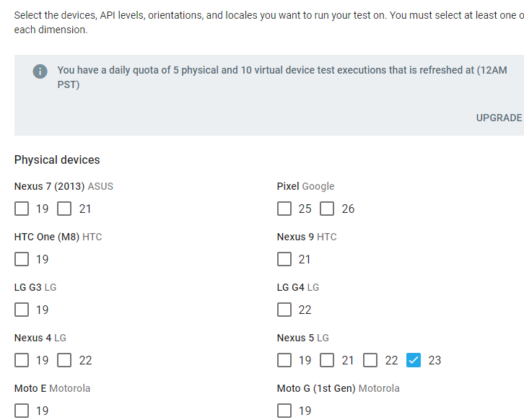
Task: Check API 21 for Nexus 7 (2013)
Action: 65,209
